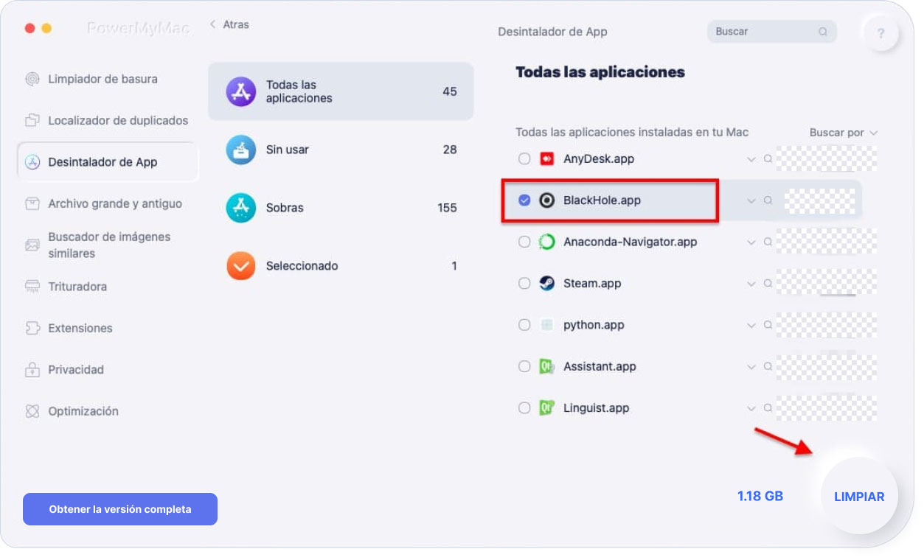Click the Assistant app icon
924x560 pixels.
coord(546,366)
